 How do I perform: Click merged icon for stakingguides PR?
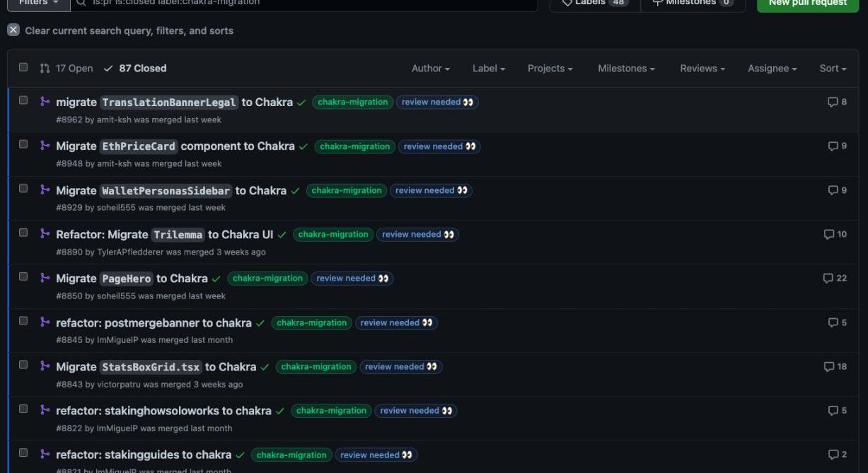click(45, 455)
